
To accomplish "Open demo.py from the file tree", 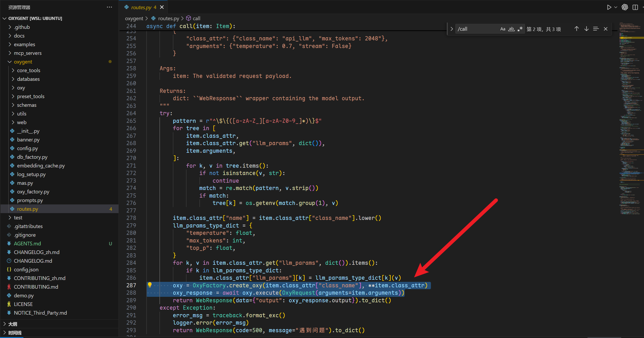I will pyautogui.click(x=24, y=295).
